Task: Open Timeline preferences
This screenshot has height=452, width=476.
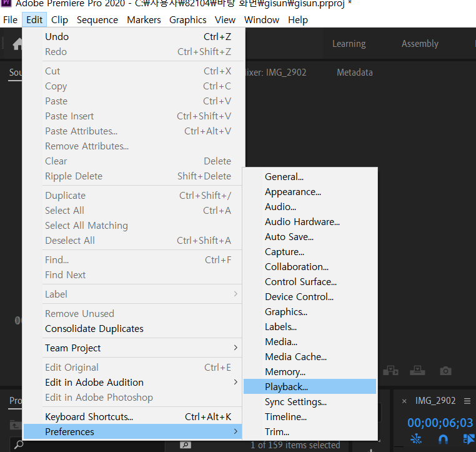Action: tap(310, 417)
